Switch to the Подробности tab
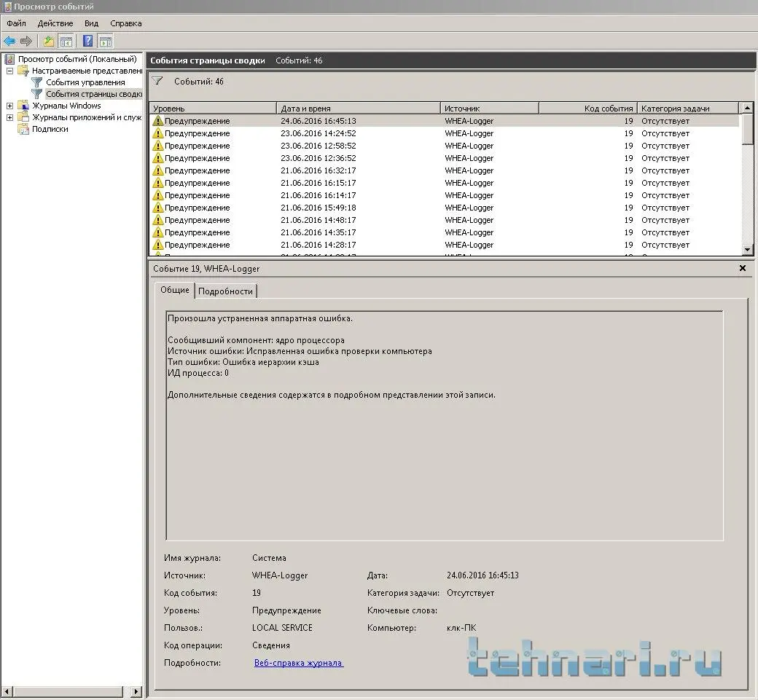758x700 pixels. [x=225, y=291]
